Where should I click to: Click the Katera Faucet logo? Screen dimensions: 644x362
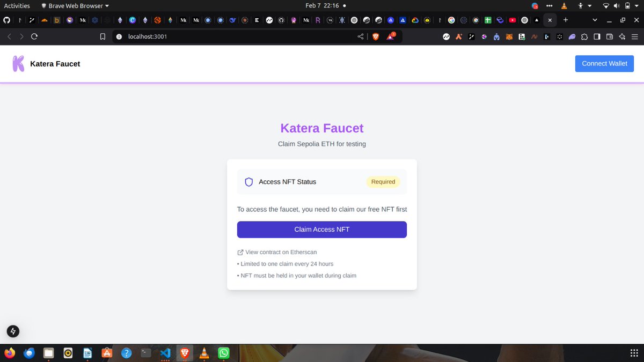tap(18, 63)
